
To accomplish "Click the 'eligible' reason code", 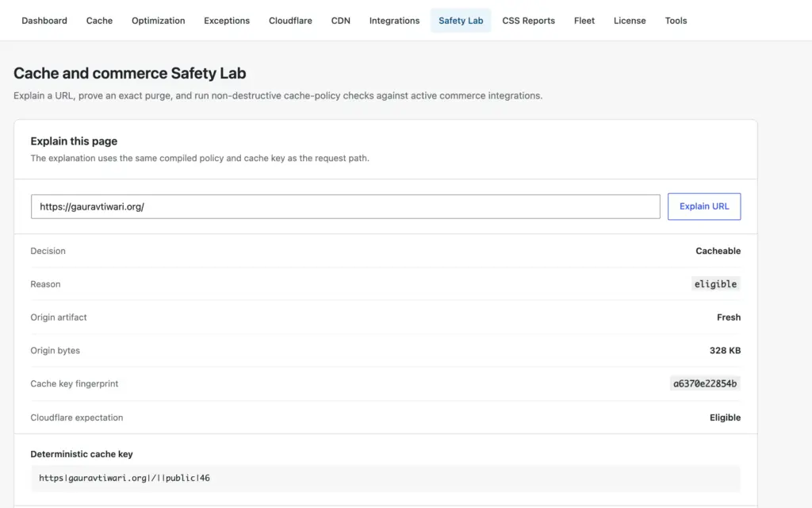I will [715, 284].
